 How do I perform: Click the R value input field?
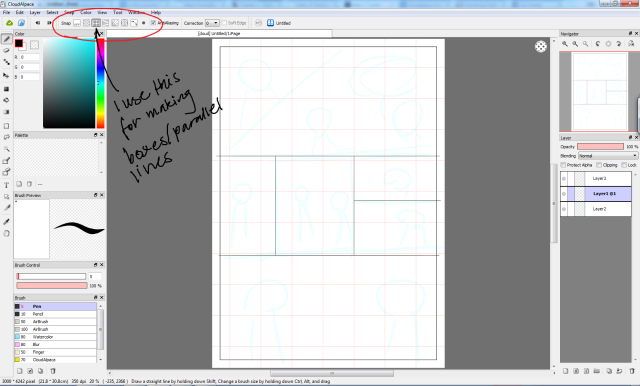(x=29, y=57)
